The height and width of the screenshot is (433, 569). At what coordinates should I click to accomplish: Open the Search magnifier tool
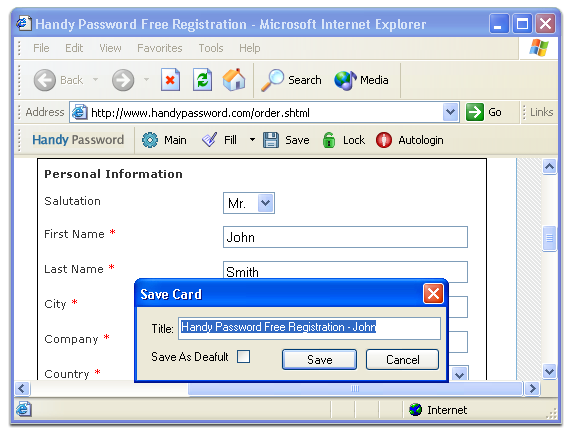pos(272,80)
